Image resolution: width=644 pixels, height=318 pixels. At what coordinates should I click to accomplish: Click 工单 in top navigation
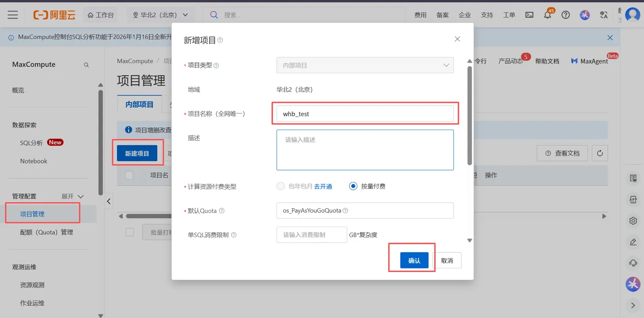pos(509,15)
